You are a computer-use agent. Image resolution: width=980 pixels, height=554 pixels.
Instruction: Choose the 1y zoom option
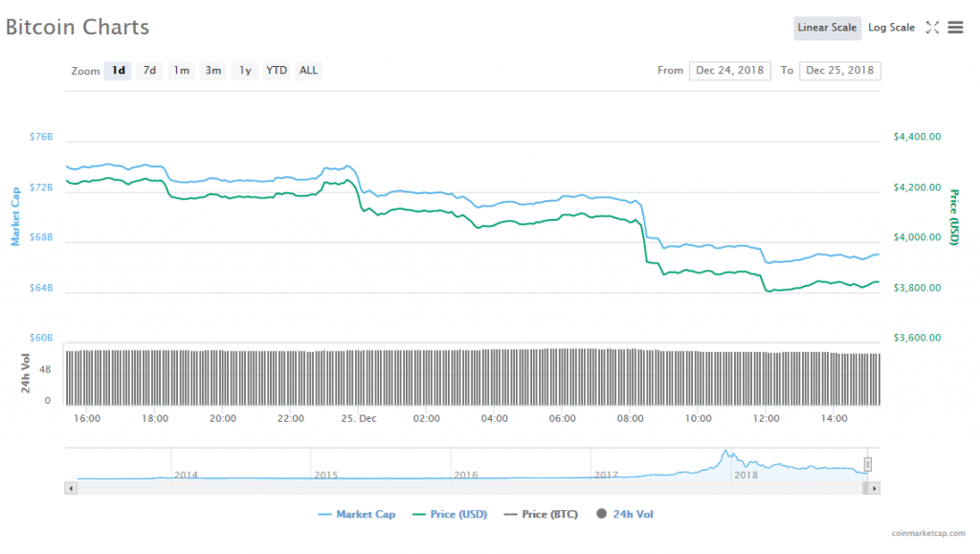click(245, 71)
